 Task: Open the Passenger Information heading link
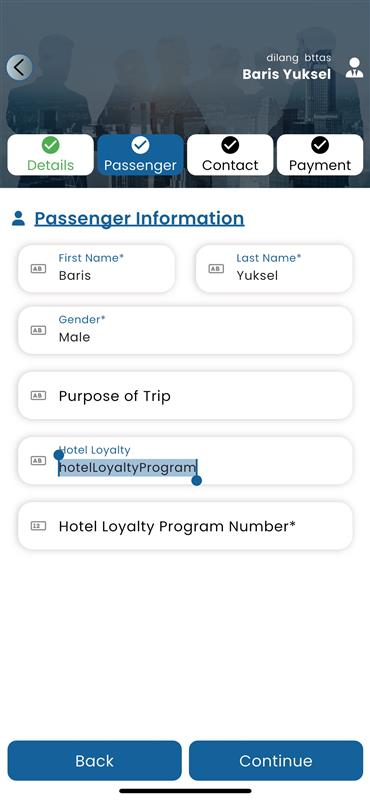point(139,218)
